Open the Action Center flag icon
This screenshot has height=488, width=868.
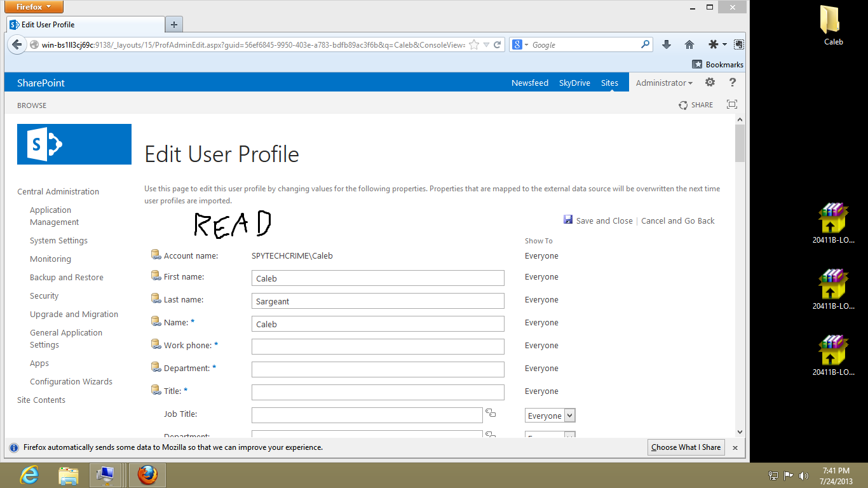tap(789, 475)
